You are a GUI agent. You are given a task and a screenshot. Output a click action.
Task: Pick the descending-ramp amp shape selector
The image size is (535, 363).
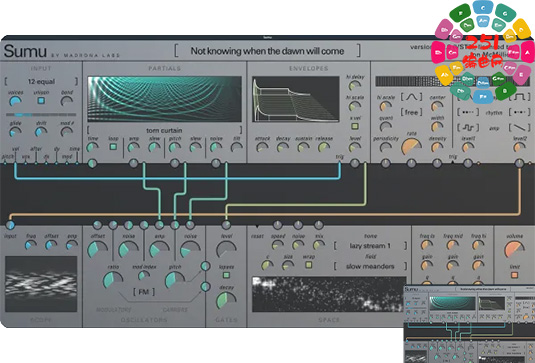click(519, 128)
